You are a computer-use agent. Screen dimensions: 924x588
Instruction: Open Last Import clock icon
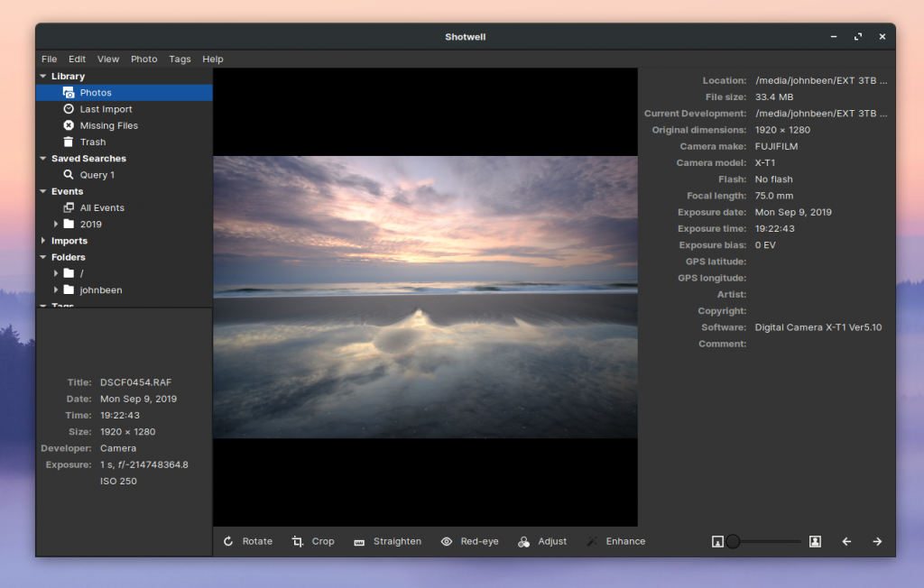tap(69, 109)
